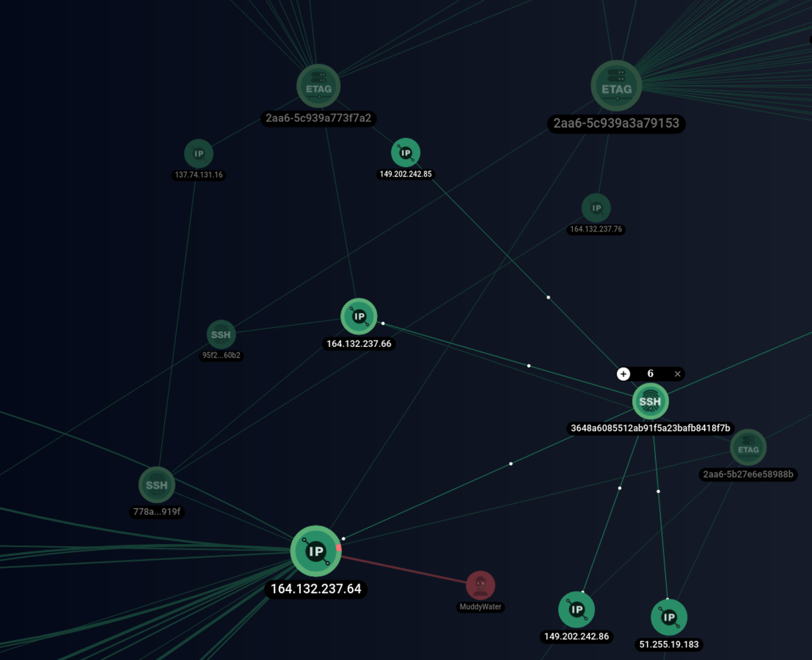Image resolution: width=812 pixels, height=660 pixels.
Task: Select the IP node 149.202.242.85
Action: coord(405,152)
